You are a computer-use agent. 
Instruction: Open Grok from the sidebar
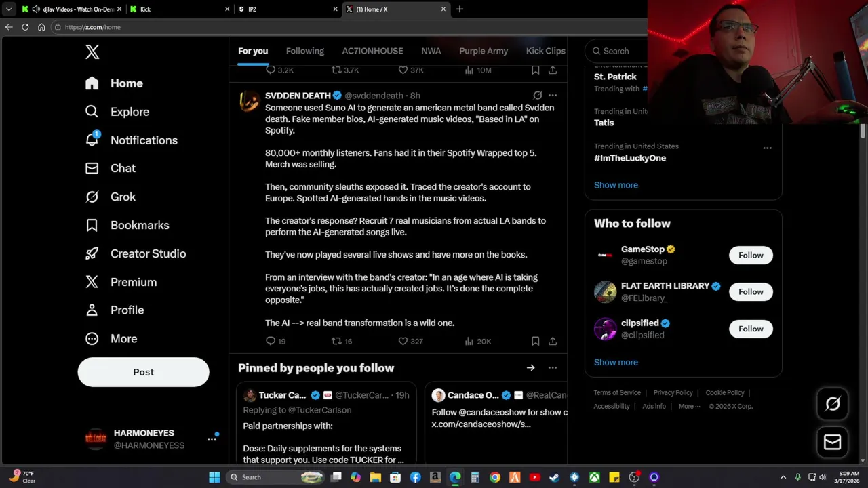tap(110, 197)
